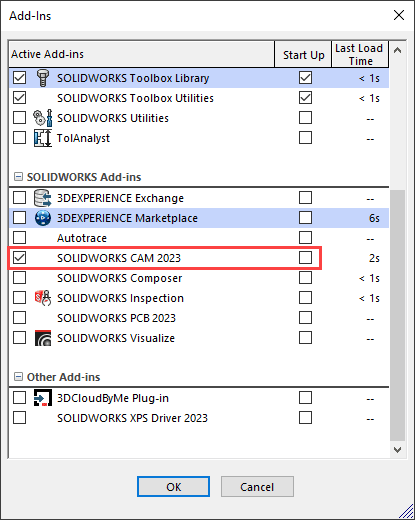Image resolution: width=415 pixels, height=520 pixels.
Task: Click the SOLIDWORKS Toolbox Library bolt icon
Action: pos(43,78)
